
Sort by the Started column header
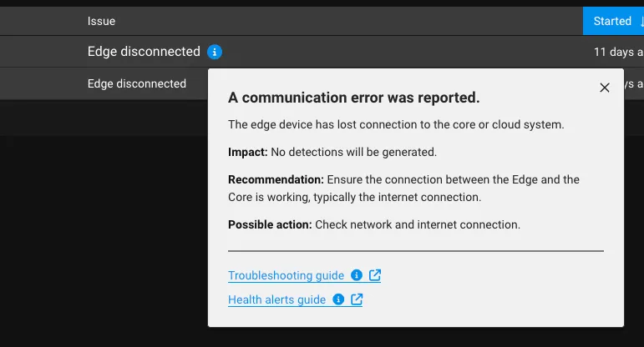point(612,21)
